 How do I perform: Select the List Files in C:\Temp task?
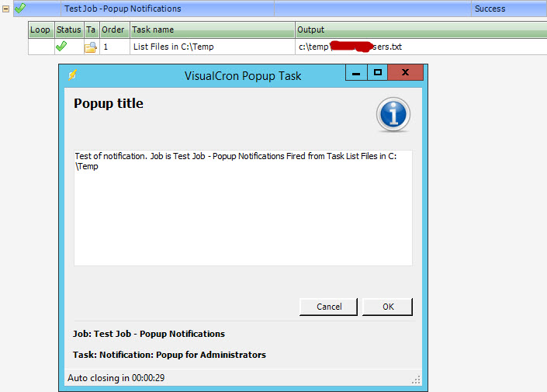(173, 47)
